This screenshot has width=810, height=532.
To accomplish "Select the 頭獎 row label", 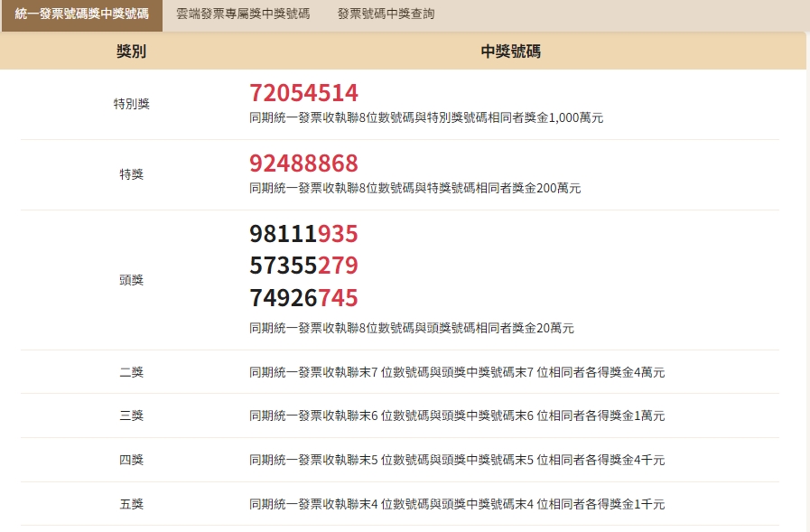I will coord(131,280).
